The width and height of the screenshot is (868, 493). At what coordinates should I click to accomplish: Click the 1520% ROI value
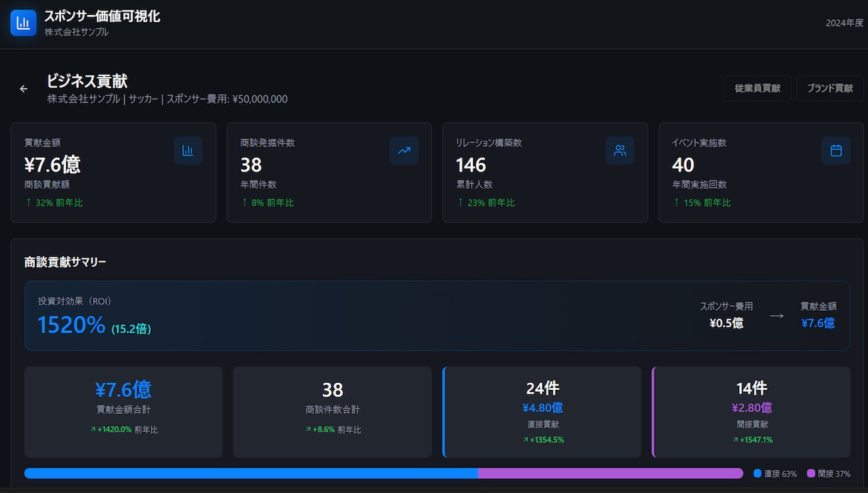(71, 325)
